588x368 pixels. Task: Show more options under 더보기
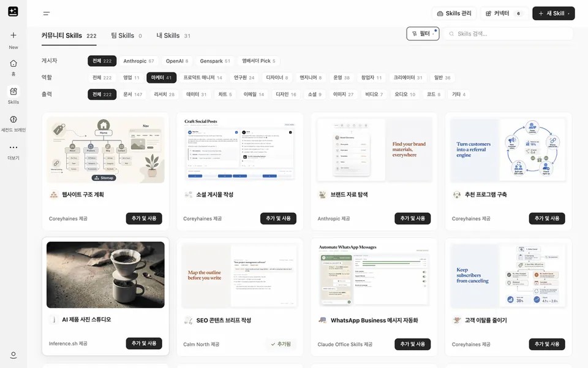[x=13, y=147]
